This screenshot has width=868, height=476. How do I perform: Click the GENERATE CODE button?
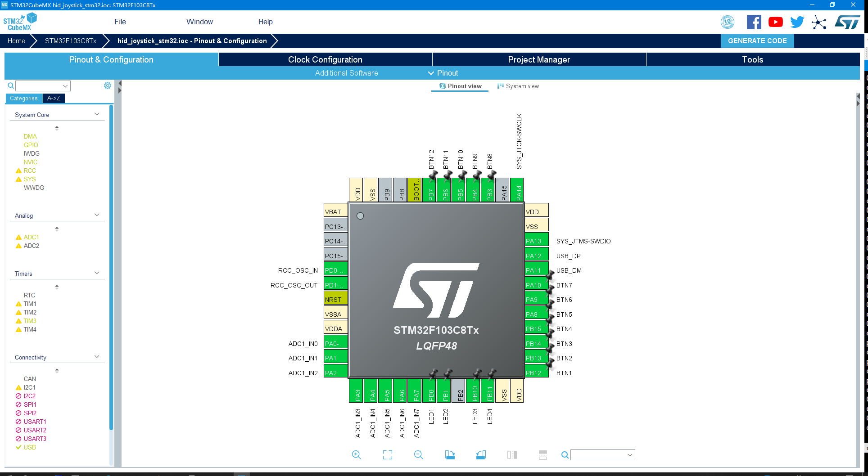(x=757, y=41)
